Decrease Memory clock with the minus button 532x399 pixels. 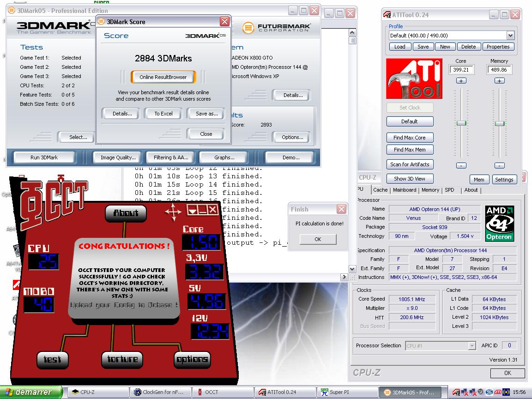(x=499, y=166)
